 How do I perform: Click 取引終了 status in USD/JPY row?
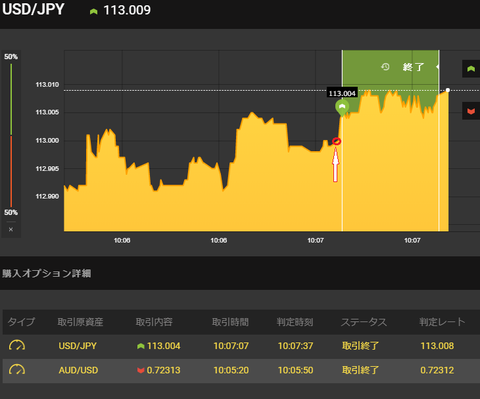(360, 346)
